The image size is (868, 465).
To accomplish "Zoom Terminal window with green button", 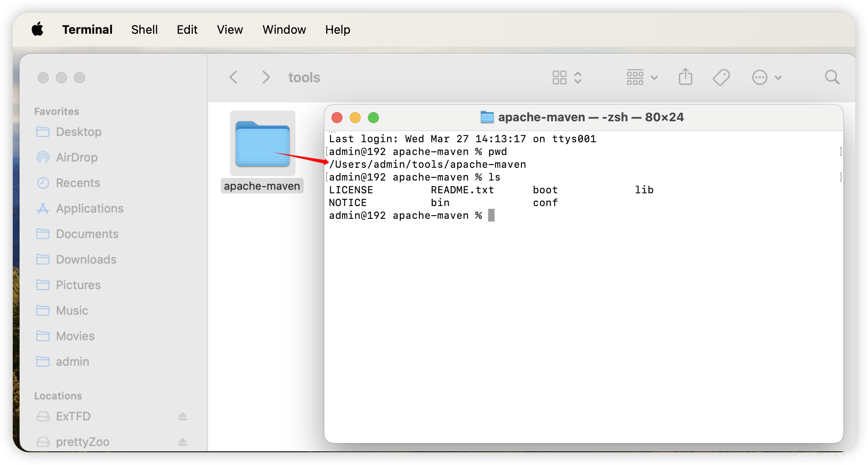I will [x=373, y=118].
